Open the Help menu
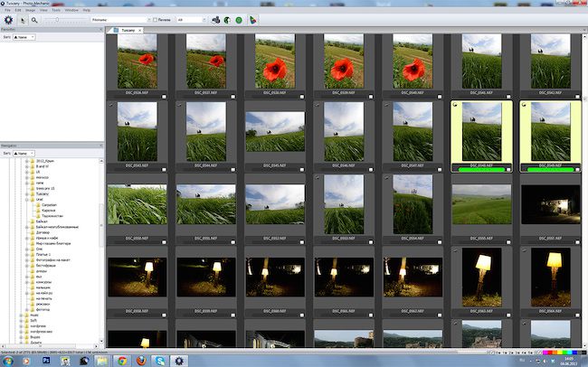Image resolution: width=588 pixels, height=367 pixels. [87, 10]
